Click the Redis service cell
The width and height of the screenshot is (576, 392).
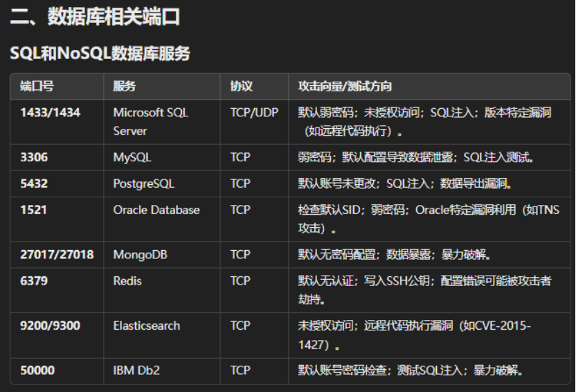(127, 280)
